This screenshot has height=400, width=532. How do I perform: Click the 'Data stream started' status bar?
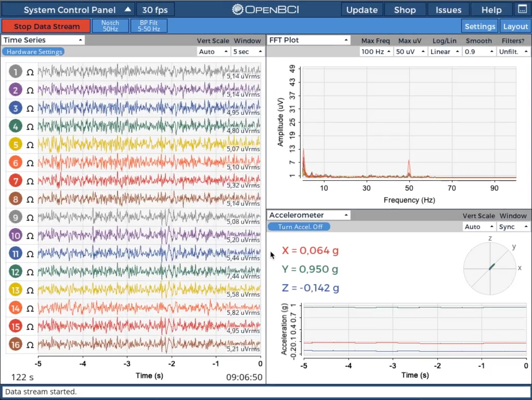coord(266,391)
